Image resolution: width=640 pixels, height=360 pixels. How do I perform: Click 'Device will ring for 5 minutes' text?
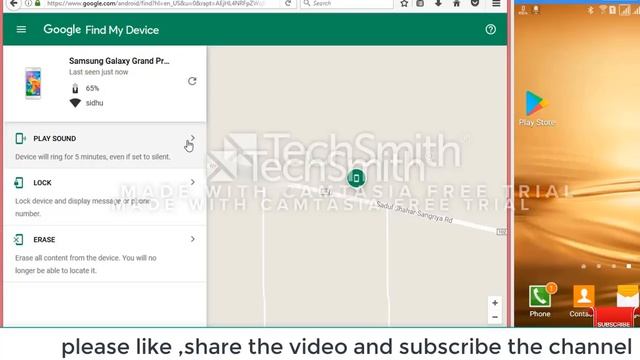93,157
